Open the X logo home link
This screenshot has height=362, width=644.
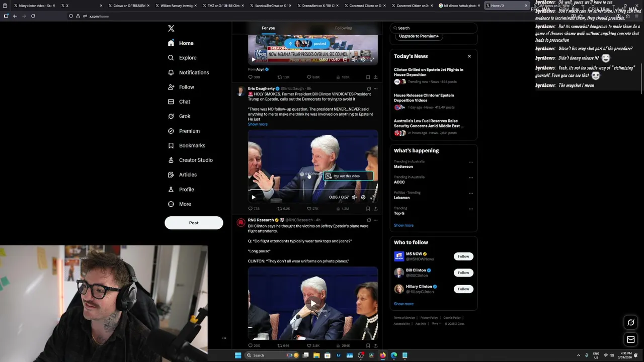(x=171, y=29)
